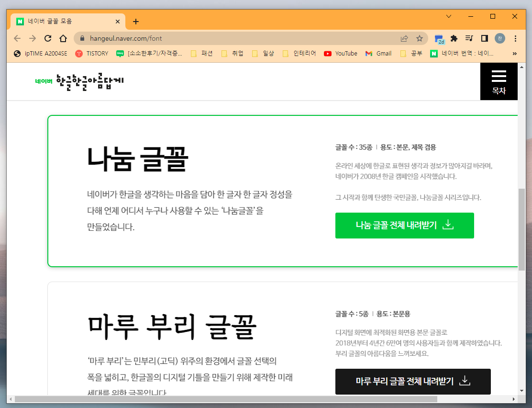Screen dimensions: 532x408
Task: Click the horizontal scrollbar thumb
Action: (x=226, y=399)
